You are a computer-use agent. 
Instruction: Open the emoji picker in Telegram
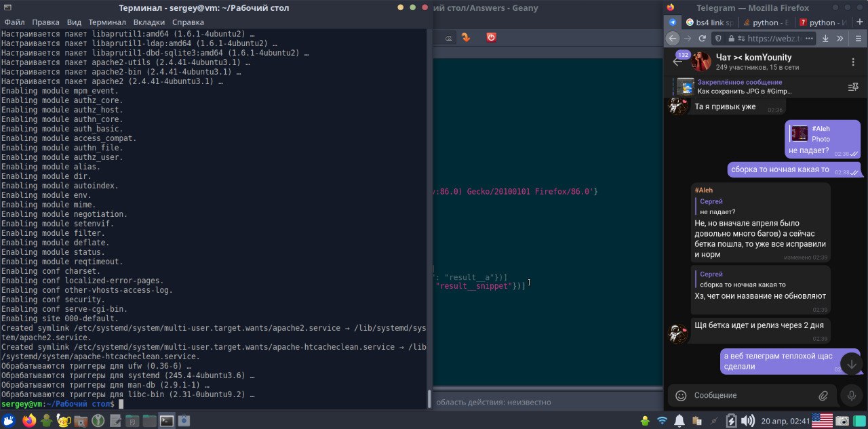[681, 395]
